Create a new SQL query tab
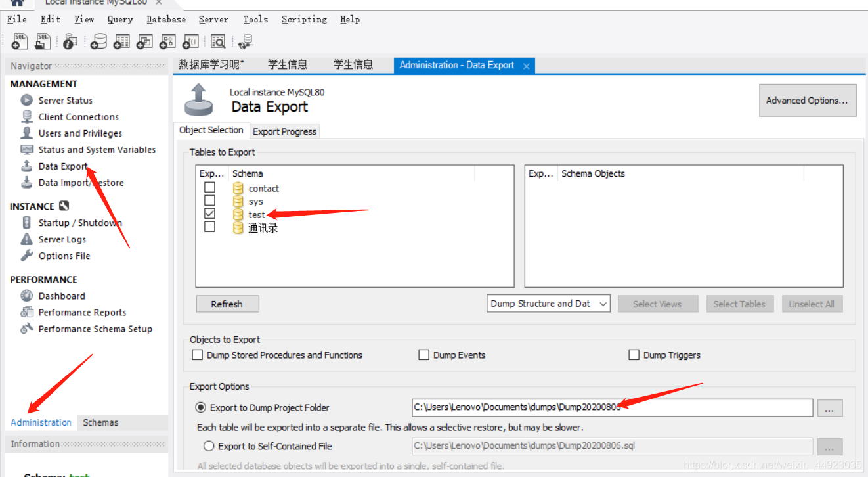868x477 pixels. click(19, 41)
